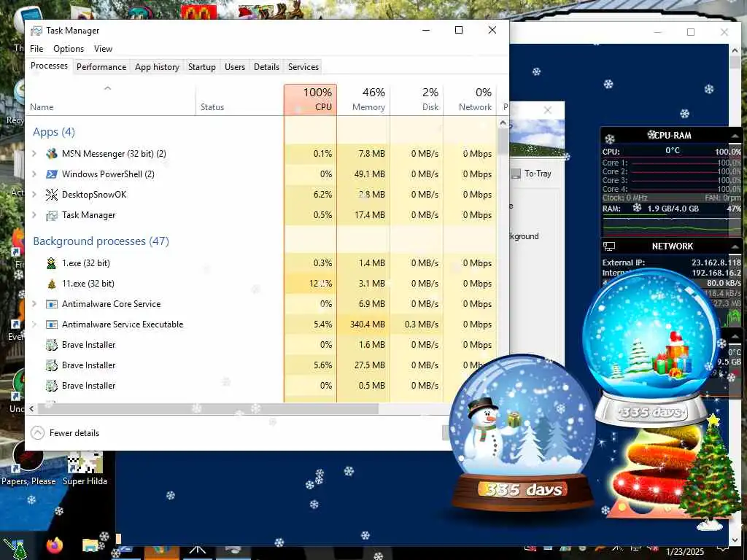
Task: Click the 340.4 MB memory cell
Action: pyautogui.click(x=363, y=324)
